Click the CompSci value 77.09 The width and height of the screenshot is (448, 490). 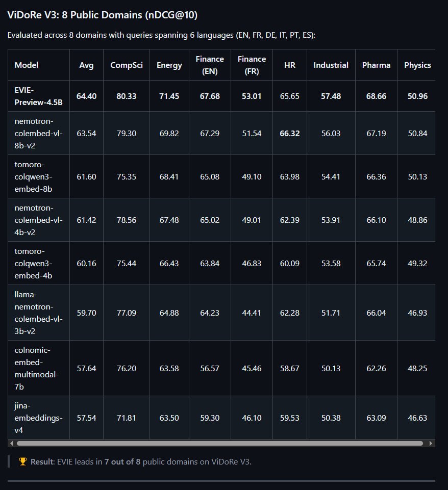(x=127, y=313)
